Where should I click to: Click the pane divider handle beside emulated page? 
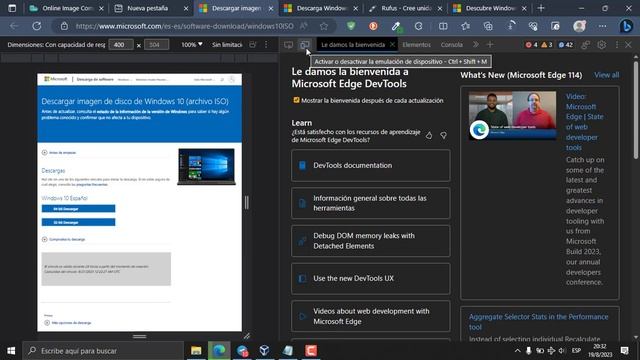[x=247, y=202]
